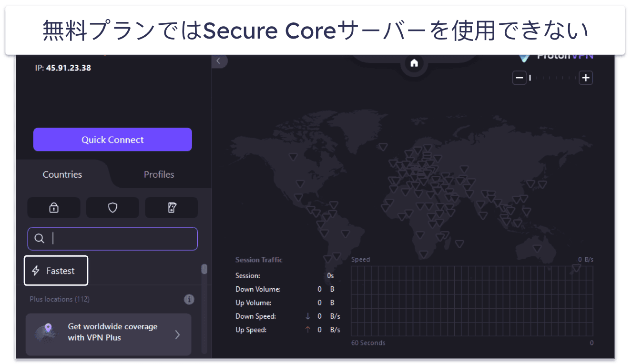Click the Plus locations (112) label
Image resolution: width=632 pixels, height=364 pixels.
click(x=60, y=299)
